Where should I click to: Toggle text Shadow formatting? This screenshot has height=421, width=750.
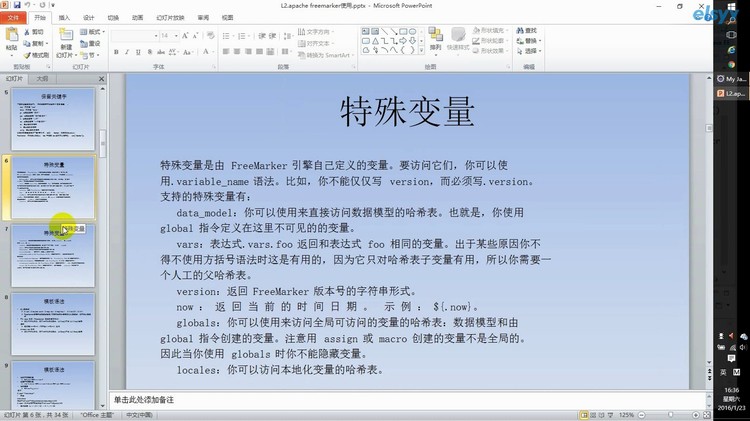pyautogui.click(x=150, y=52)
